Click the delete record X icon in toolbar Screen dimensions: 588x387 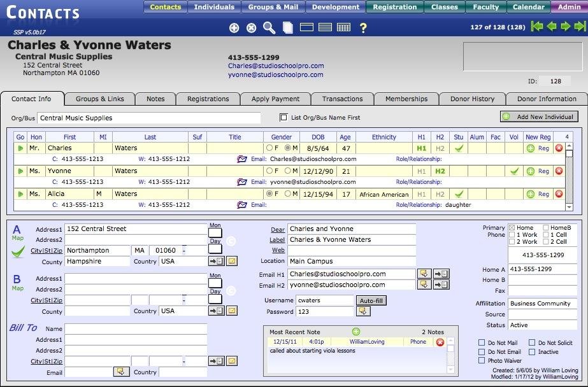tap(251, 28)
